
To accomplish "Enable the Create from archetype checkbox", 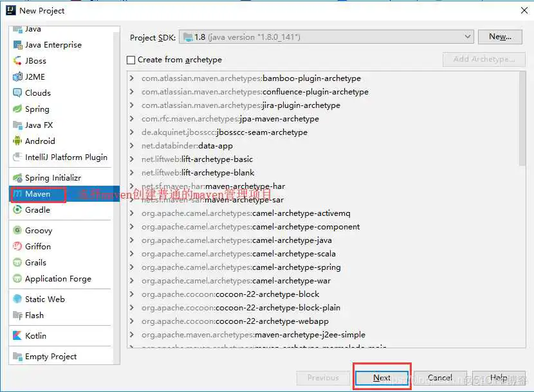I will [x=132, y=60].
